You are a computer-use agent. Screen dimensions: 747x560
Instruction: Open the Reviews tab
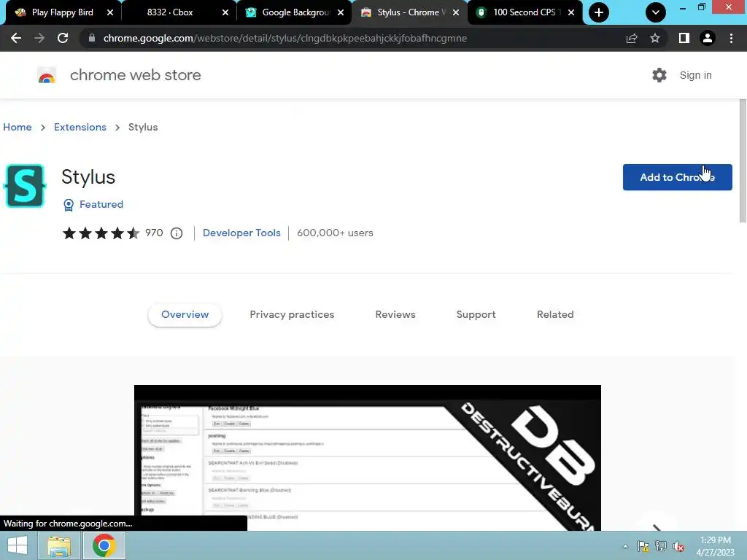[395, 315]
